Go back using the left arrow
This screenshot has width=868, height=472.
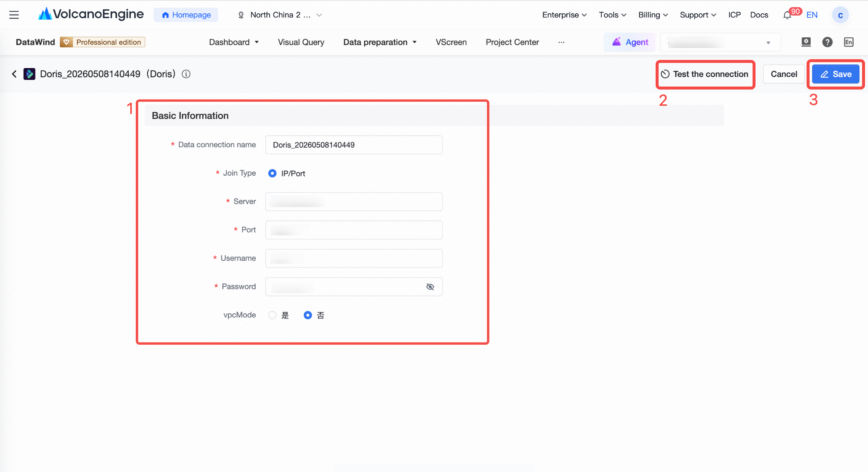coord(14,74)
